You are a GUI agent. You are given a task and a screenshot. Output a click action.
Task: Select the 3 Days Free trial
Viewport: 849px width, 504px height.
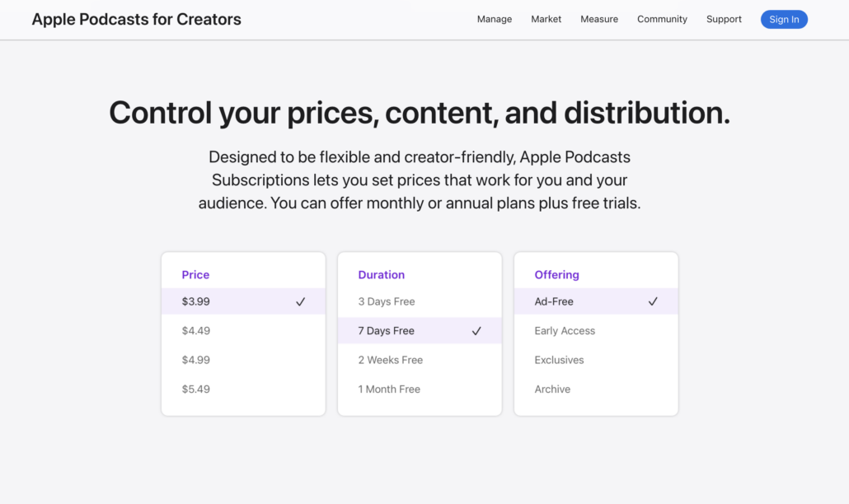(x=387, y=302)
